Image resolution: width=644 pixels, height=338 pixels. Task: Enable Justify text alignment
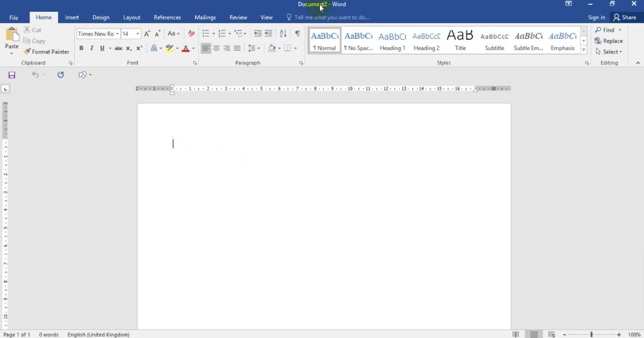[237, 48]
